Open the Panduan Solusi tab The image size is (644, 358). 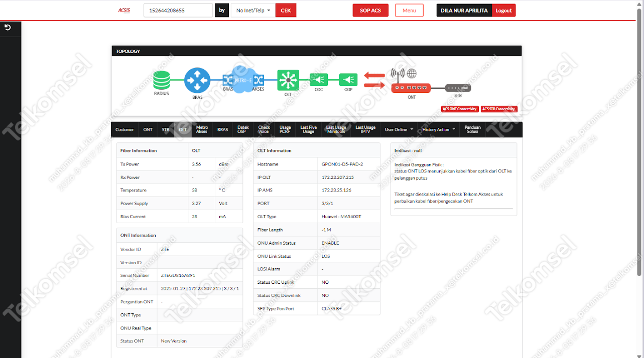pos(472,129)
